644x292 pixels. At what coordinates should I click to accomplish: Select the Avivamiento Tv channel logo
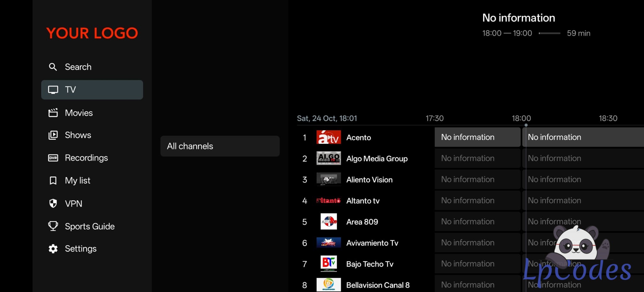click(329, 243)
